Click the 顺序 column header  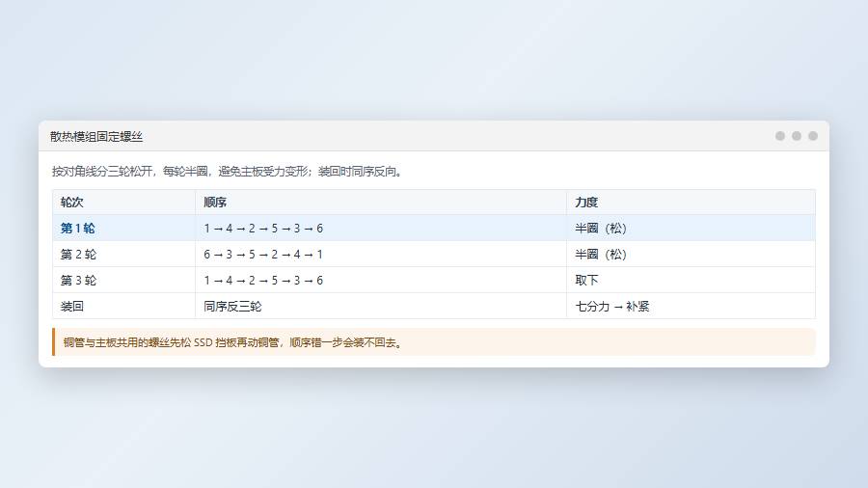click(381, 202)
